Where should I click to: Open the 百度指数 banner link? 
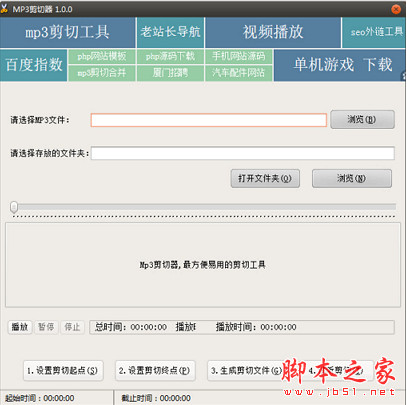pyautogui.click(x=33, y=65)
